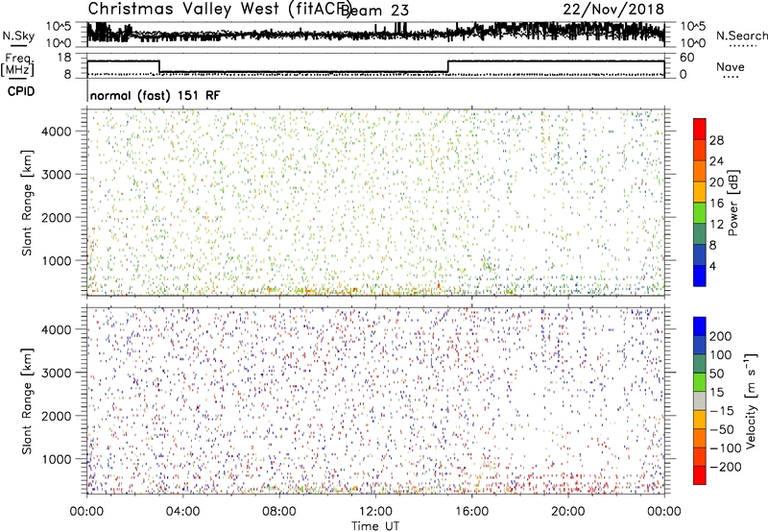Image resolution: width=768 pixels, height=532 pixels.
Task: Click Slant Range [km] label of velocity panel
Action: (27, 401)
